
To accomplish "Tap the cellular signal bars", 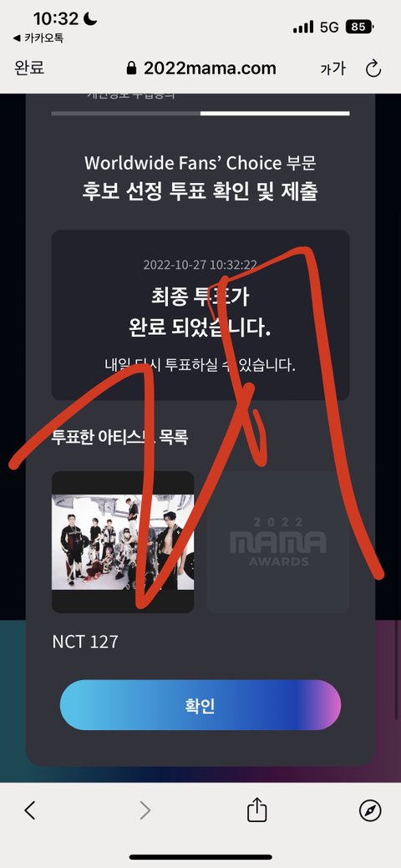I will [303, 27].
